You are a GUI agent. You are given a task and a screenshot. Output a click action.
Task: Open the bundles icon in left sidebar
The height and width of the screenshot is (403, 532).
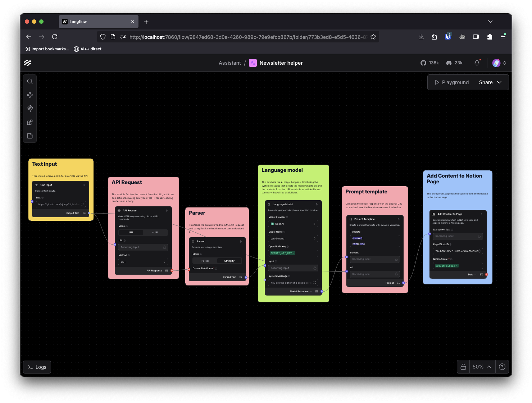pos(30,122)
